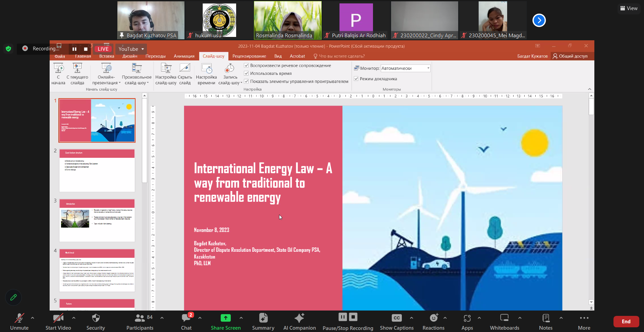Toggle 'Воспроизвести речевое сопровождение' checkbox

246,65
